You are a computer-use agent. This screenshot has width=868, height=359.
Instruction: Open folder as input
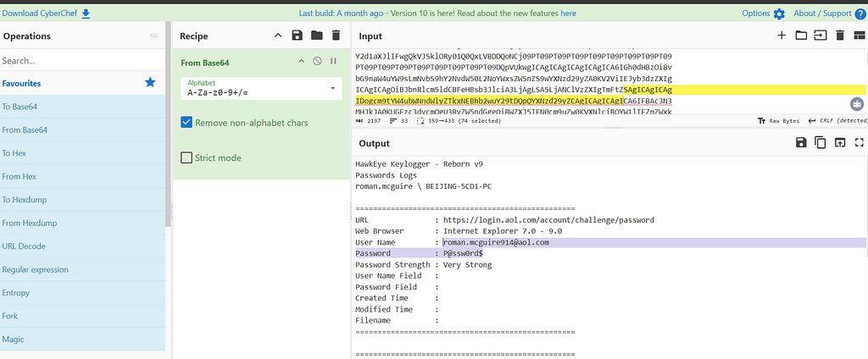click(801, 36)
